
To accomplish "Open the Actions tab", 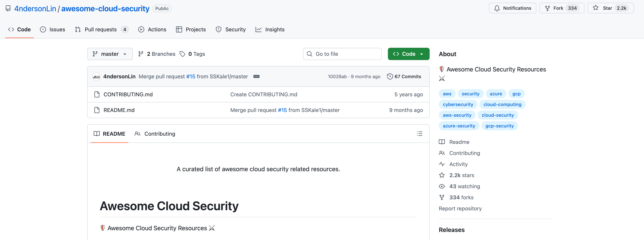I will [152, 29].
